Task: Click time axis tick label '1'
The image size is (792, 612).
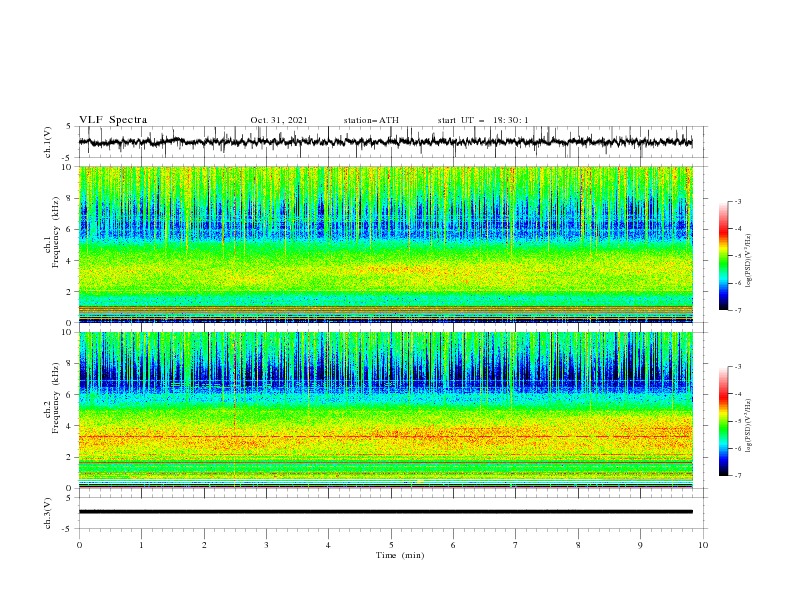Action: [141, 545]
